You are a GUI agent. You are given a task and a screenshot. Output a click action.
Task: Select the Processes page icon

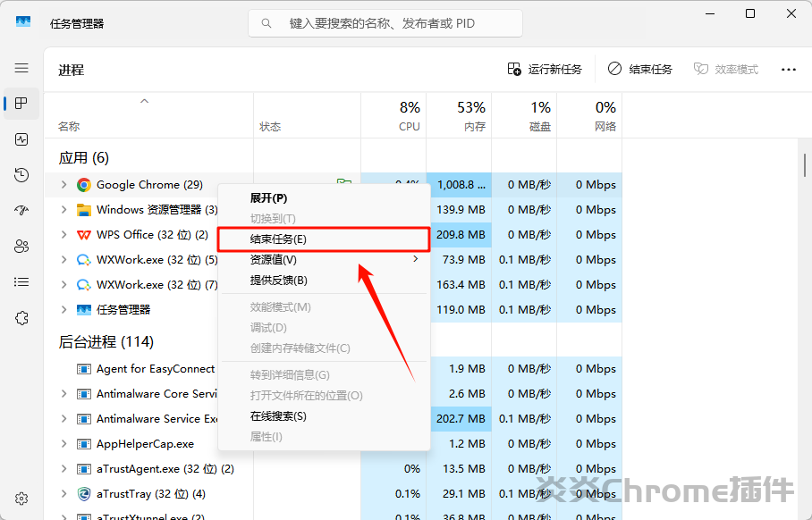(21, 104)
